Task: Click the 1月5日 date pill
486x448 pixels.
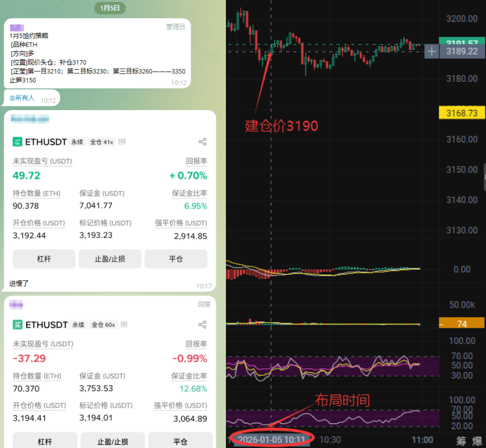Action: point(109,8)
